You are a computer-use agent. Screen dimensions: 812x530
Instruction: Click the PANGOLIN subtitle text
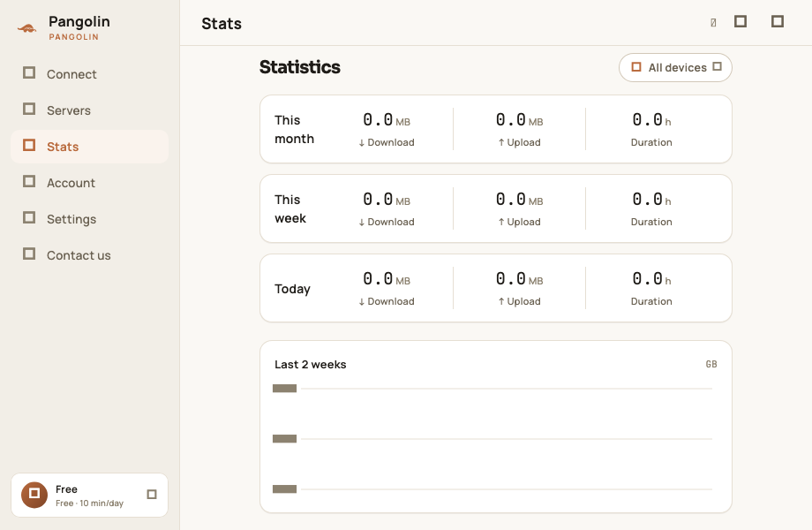(73, 37)
